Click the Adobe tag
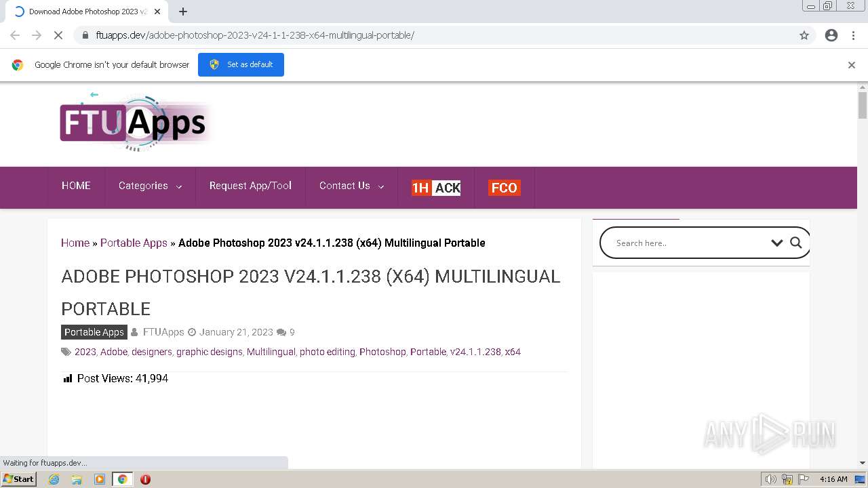This screenshot has width=868, height=488. click(114, 352)
